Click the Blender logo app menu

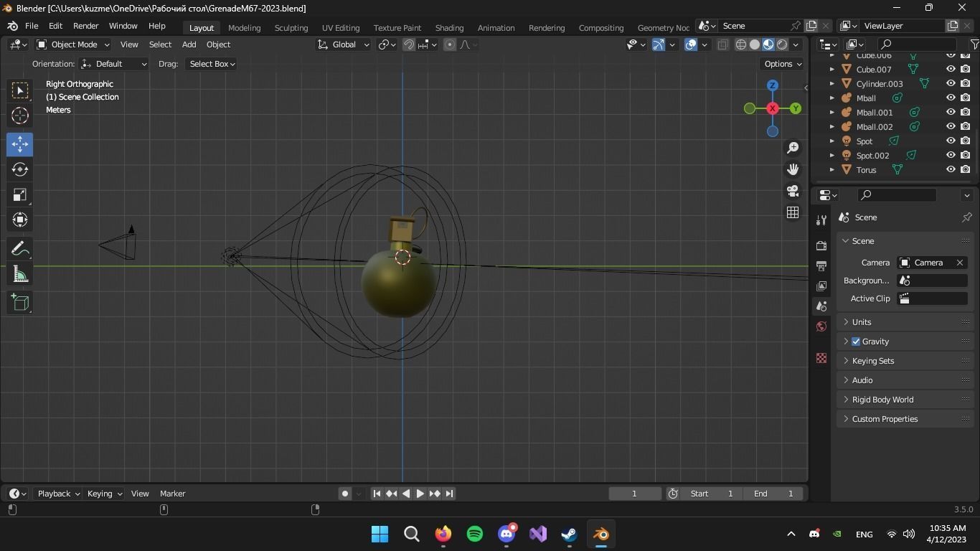12,26
